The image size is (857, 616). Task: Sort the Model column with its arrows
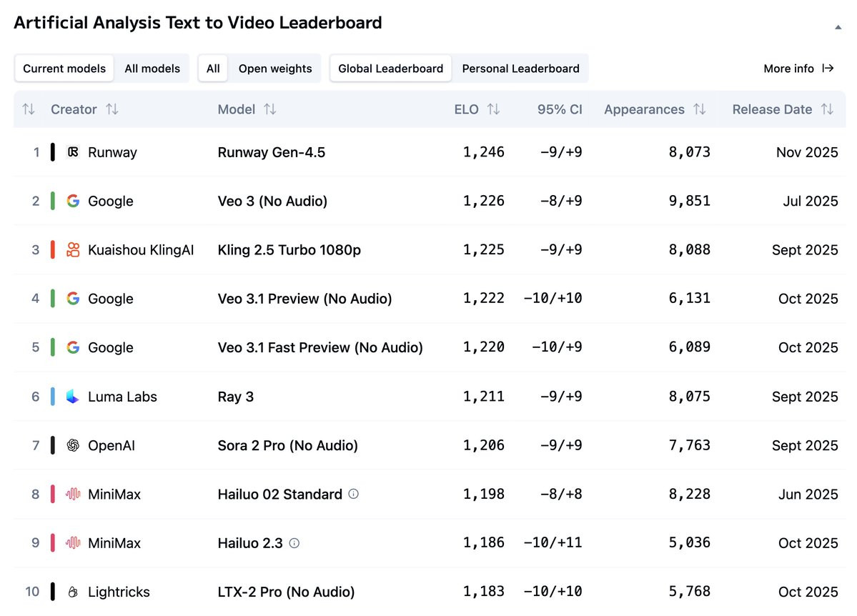[x=270, y=109]
